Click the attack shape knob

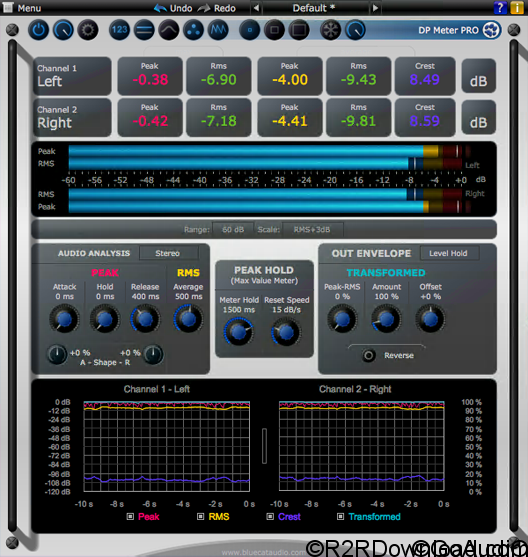57,354
